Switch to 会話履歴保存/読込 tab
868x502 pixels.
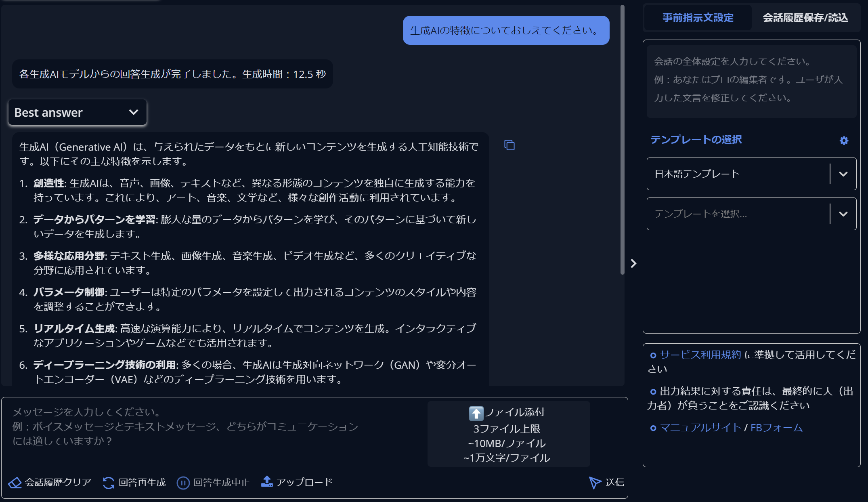coord(805,18)
